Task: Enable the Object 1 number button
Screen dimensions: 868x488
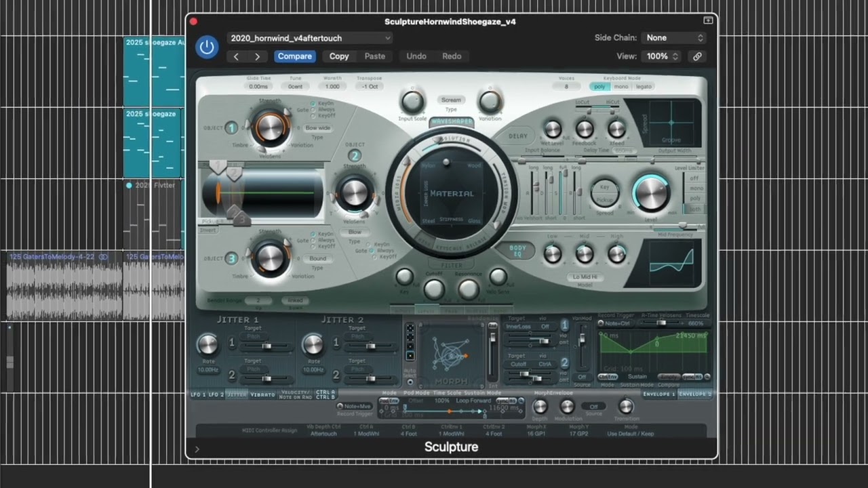Action: coord(232,128)
